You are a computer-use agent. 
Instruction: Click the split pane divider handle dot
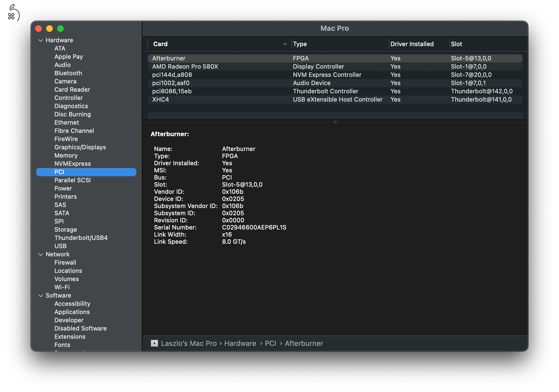click(x=335, y=122)
